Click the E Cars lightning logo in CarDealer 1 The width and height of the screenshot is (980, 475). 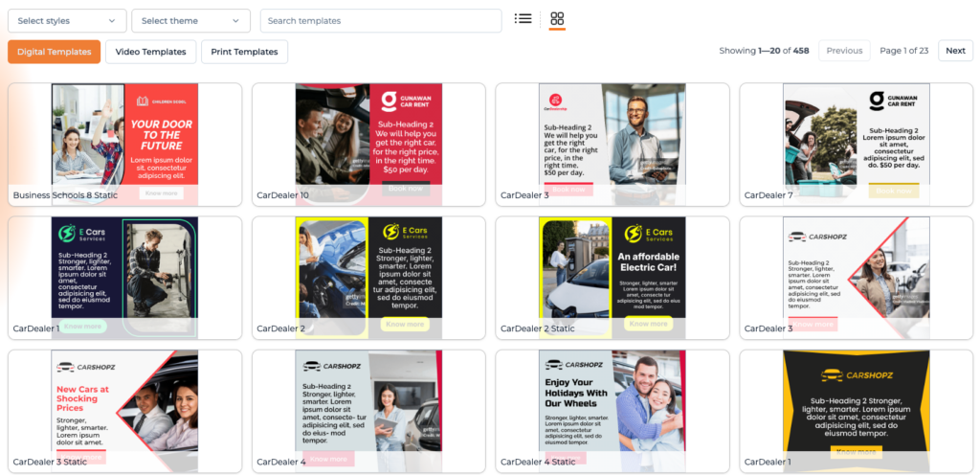[67, 233]
